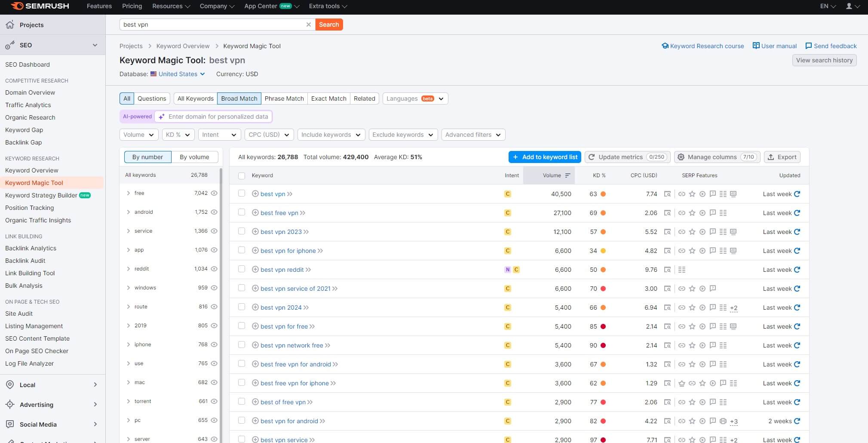
Task: Switch to the Questions tab
Action: 152,98
